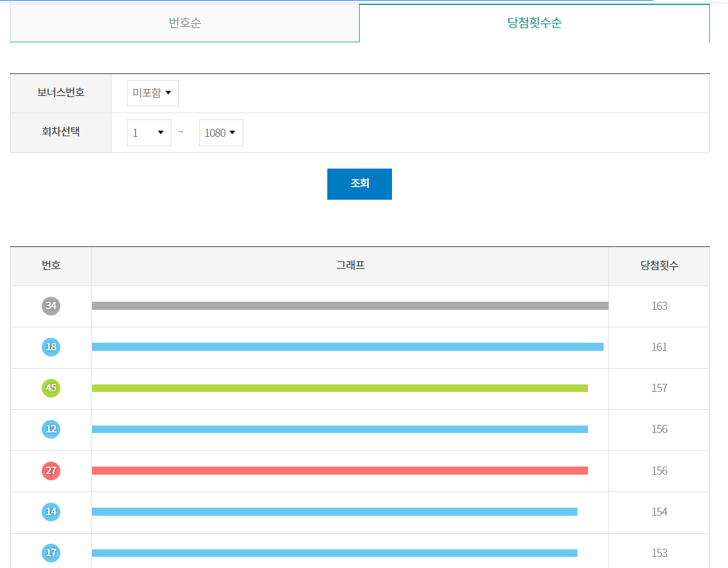Select the ball icon for number 17
This screenshot has height=568, width=728.
pyautogui.click(x=50, y=553)
